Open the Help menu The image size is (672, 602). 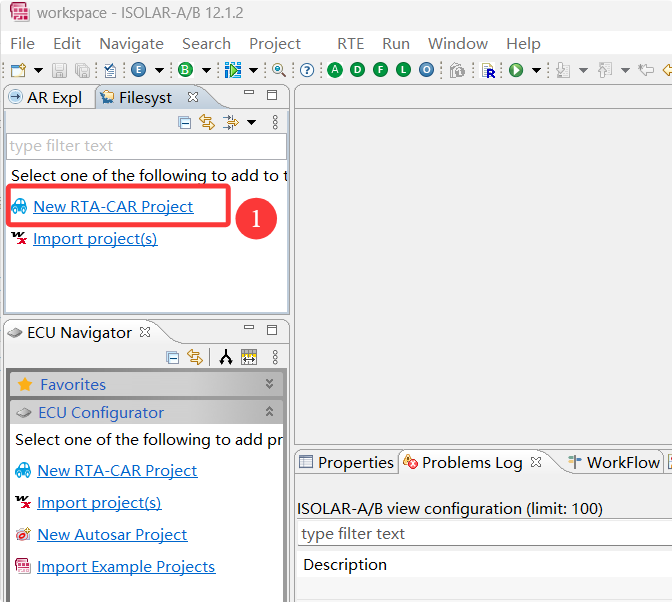[523, 44]
